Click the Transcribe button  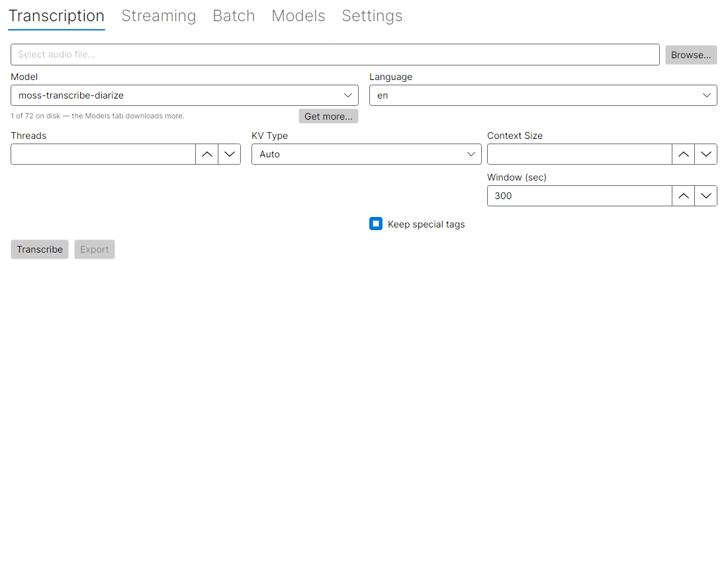click(x=40, y=249)
